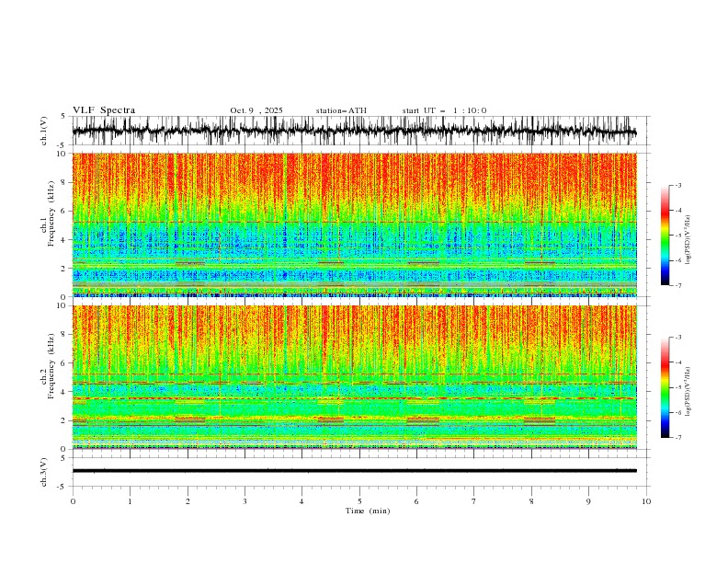
Task: Click the "-3" label on ch.1 color bar
Action: [x=678, y=185]
